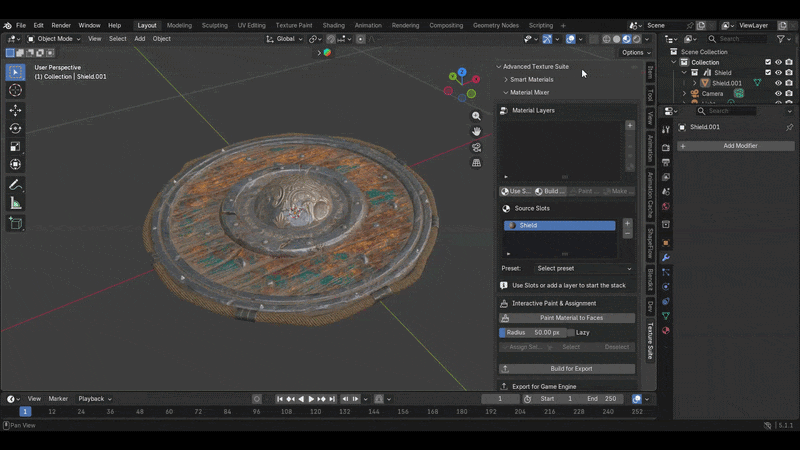The image size is (800, 450).
Task: Toggle viewport overlays
Action: (570, 39)
